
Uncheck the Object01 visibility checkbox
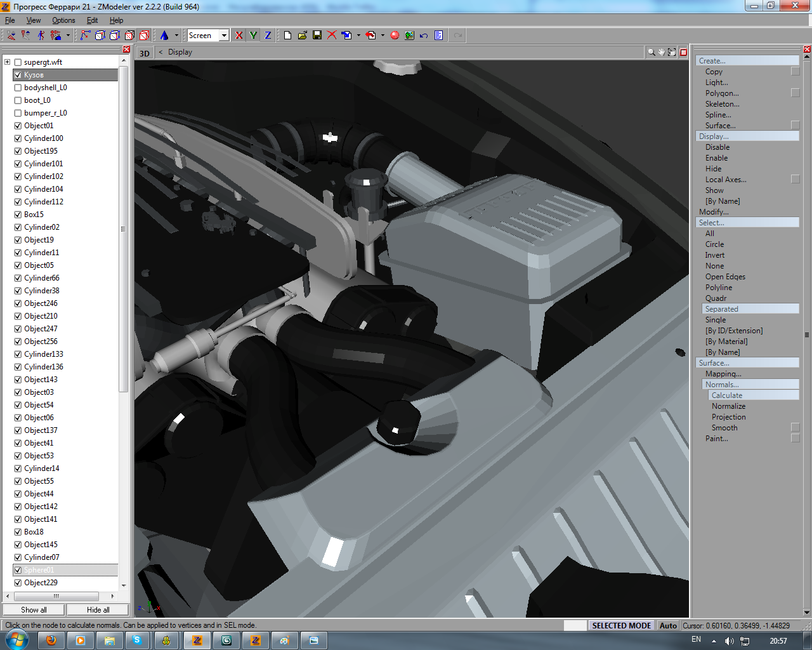(x=18, y=126)
